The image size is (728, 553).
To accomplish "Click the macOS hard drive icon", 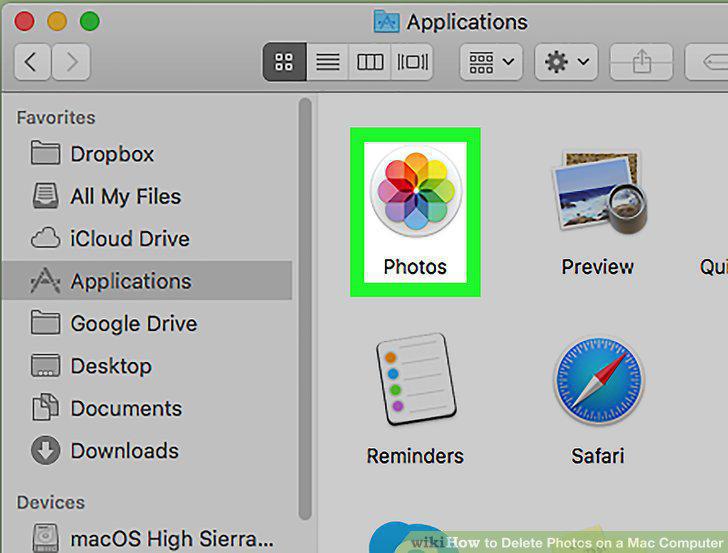I will click(45, 538).
